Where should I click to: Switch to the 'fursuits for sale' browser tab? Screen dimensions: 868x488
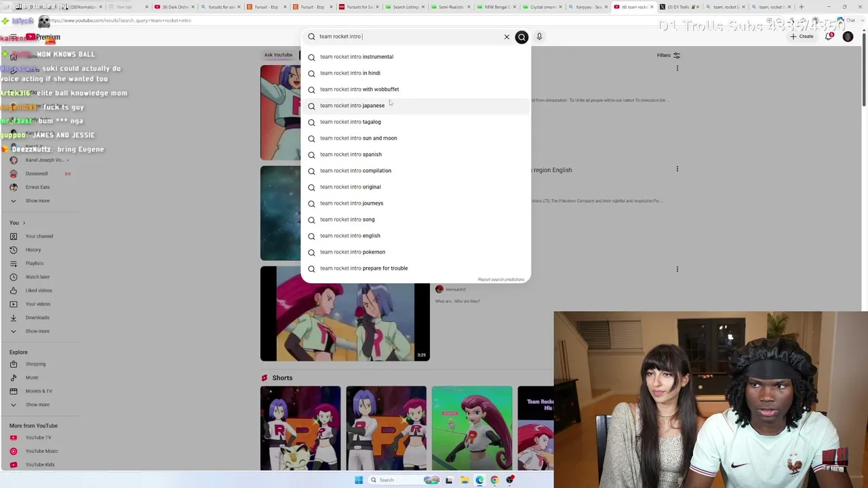[x=220, y=7]
